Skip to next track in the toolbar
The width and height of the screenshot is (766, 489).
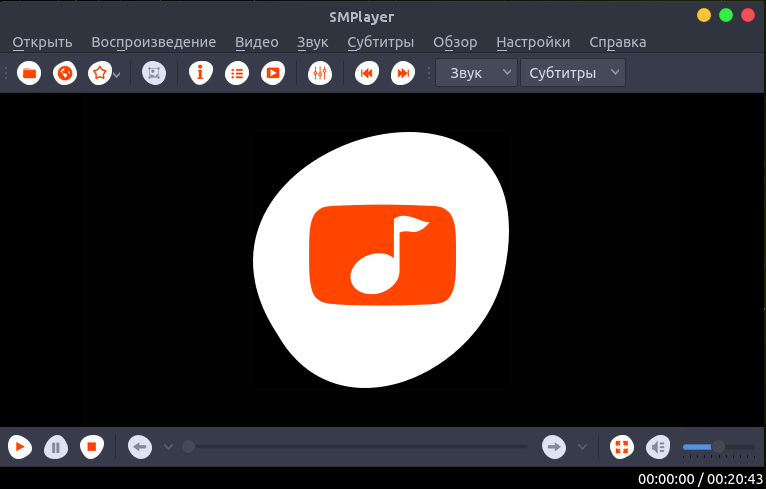point(403,73)
